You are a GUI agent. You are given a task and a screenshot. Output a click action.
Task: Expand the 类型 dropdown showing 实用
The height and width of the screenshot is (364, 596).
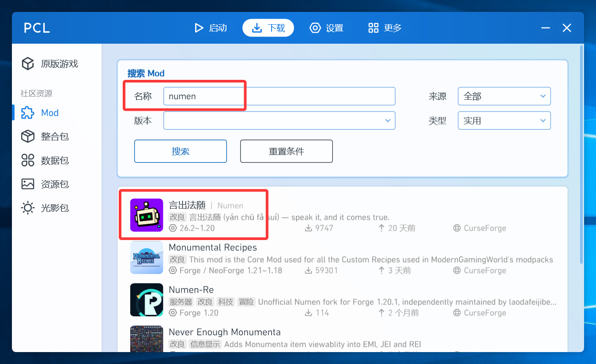point(504,120)
